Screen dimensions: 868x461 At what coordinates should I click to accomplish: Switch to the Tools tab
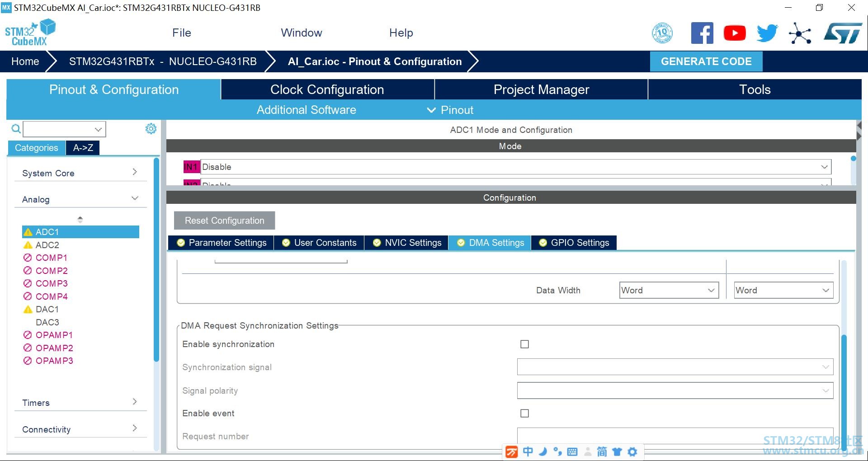pyautogui.click(x=755, y=89)
